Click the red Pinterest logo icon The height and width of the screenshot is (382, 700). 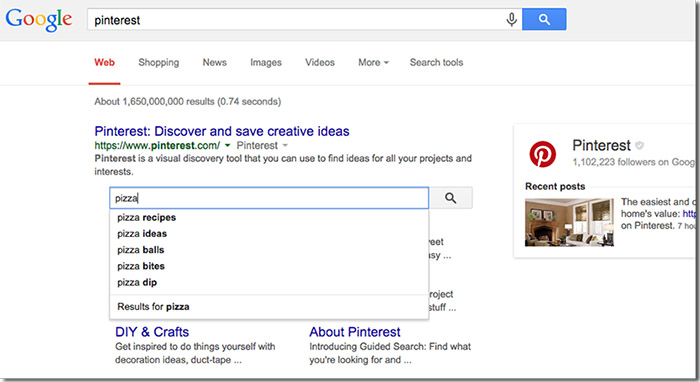542,154
